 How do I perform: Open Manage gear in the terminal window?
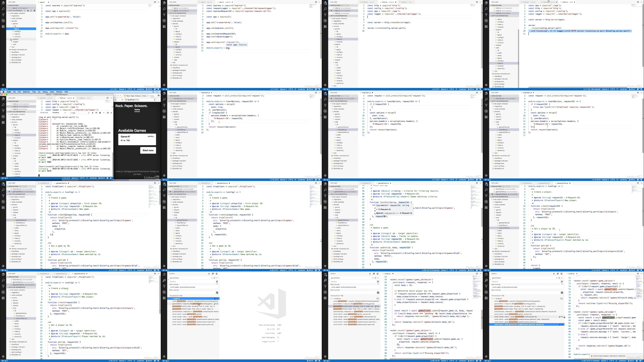(x=3, y=174)
